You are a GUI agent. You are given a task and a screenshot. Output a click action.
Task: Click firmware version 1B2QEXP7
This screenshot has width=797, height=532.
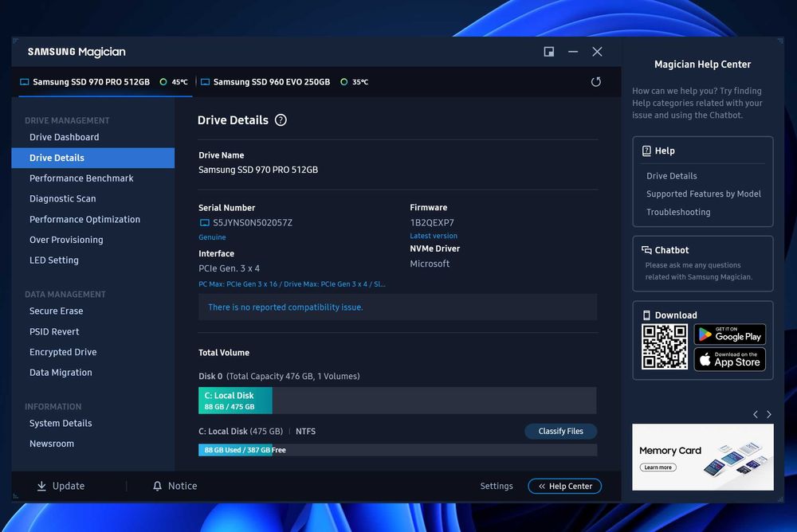432,222
